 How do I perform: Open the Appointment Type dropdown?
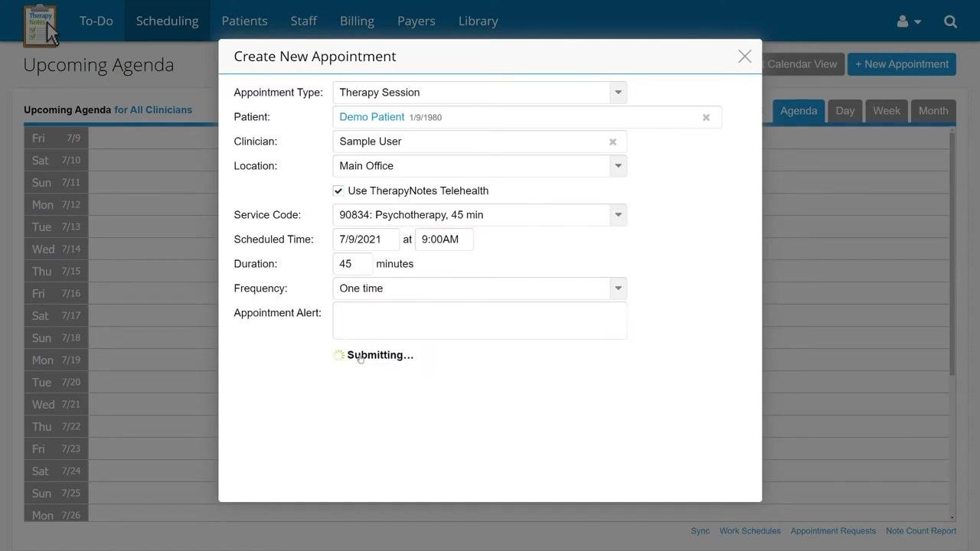618,93
